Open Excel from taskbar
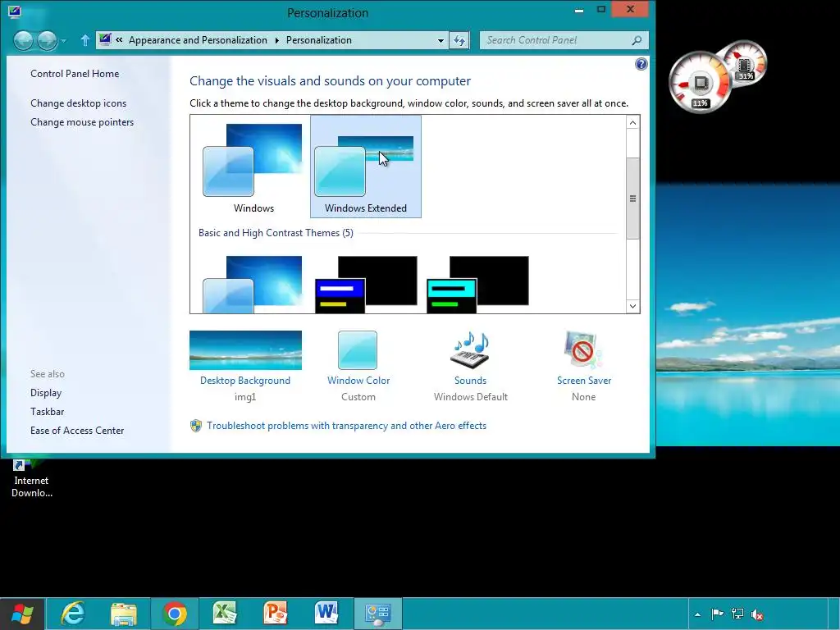 (x=225, y=614)
